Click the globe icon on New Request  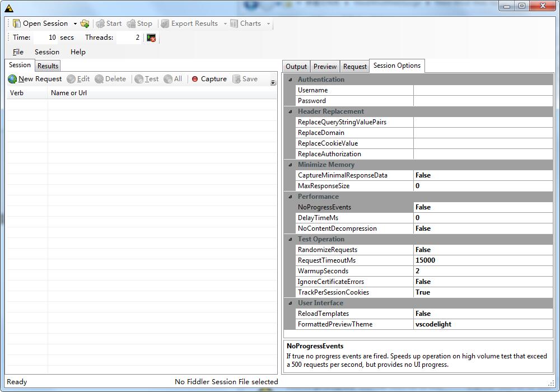tap(12, 79)
